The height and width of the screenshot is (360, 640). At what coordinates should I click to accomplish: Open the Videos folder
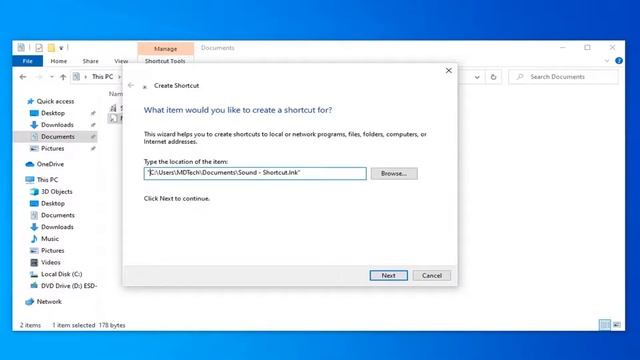(51, 262)
